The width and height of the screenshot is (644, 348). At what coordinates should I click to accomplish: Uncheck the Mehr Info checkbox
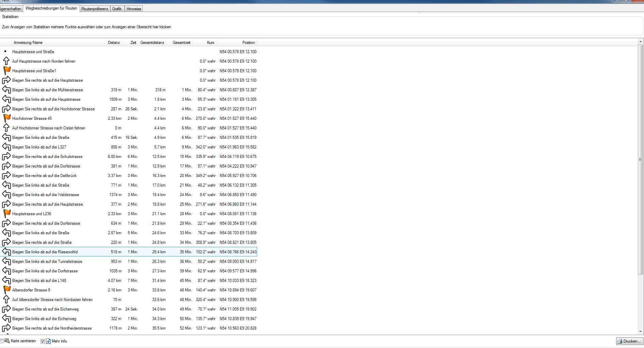coord(43,341)
